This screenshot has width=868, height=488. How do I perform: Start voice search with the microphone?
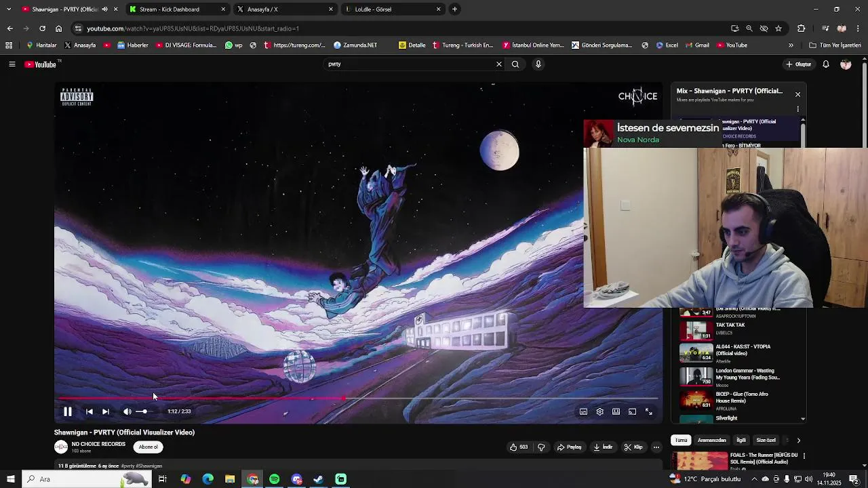(538, 64)
